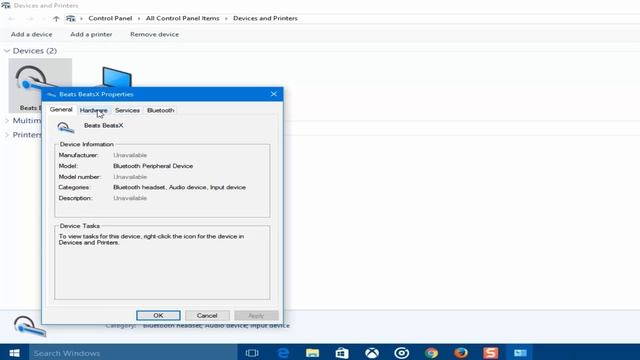Launch Google Chrome from taskbar
This screenshot has width=640, height=360.
pyautogui.click(x=431, y=353)
